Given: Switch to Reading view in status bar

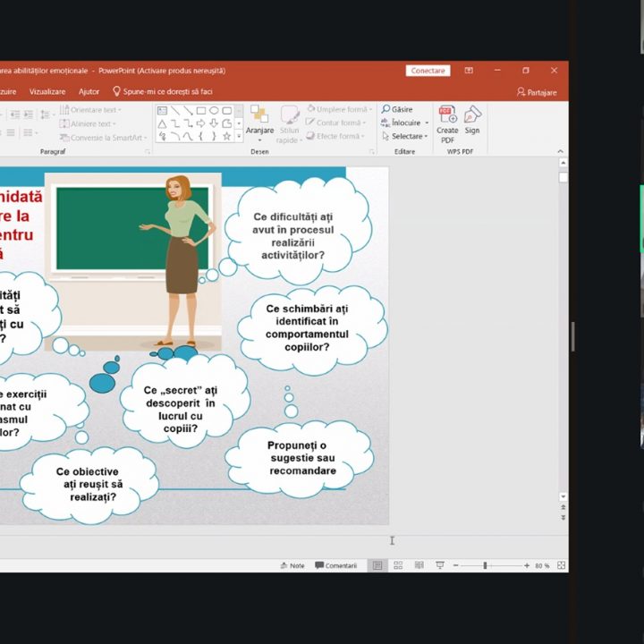Looking at the screenshot, I should coord(418,565).
